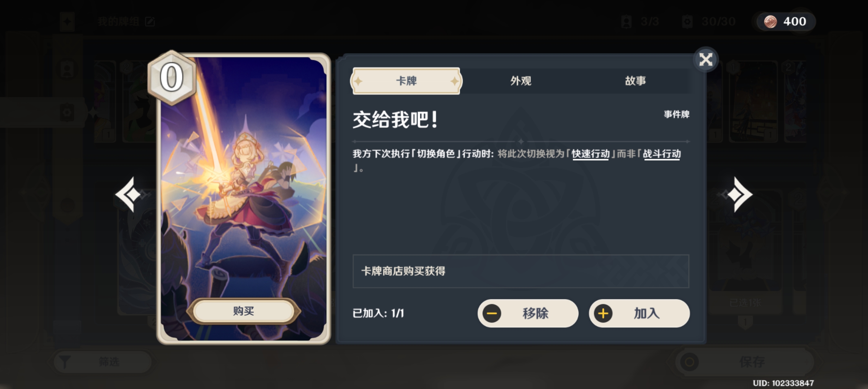The height and width of the screenshot is (389, 868).
Task: Buy the card with 购买 button
Action: coord(244,311)
